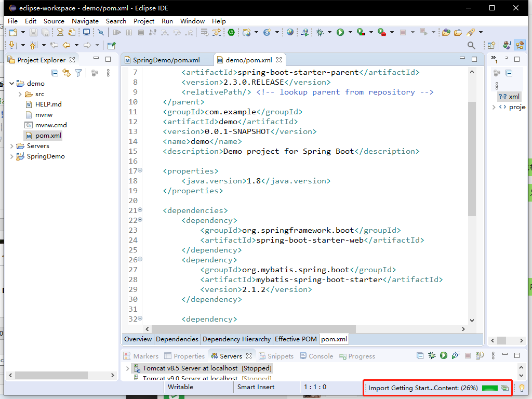Click the Debug bug icon in main toolbar
The image size is (532, 399).
point(320,32)
